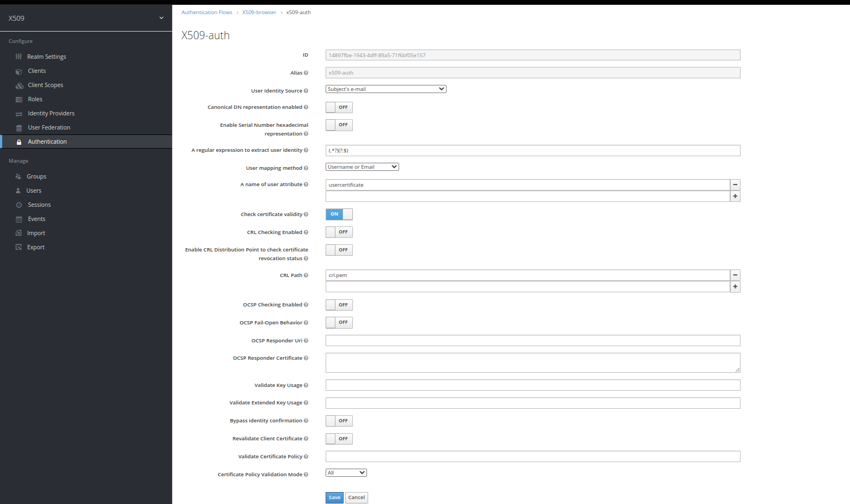Open the Import sidebar icon
This screenshot has height=504, width=850.
[18, 233]
